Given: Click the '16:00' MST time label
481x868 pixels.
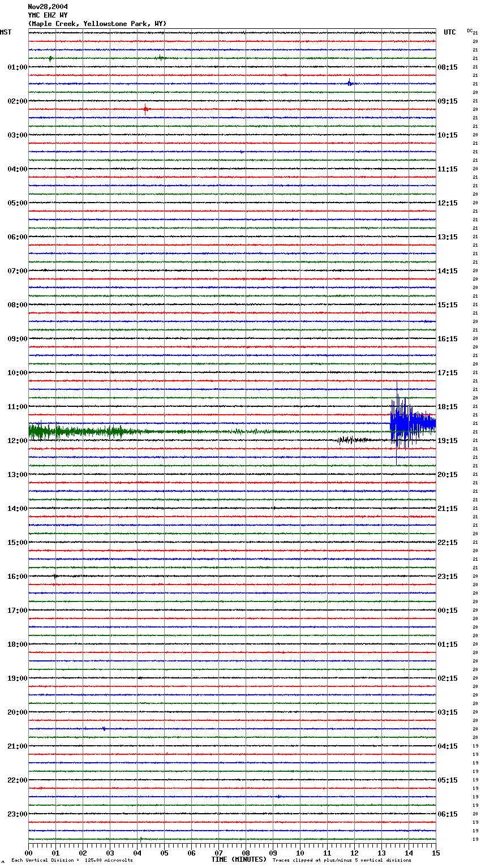Looking at the screenshot, I should [18, 577].
